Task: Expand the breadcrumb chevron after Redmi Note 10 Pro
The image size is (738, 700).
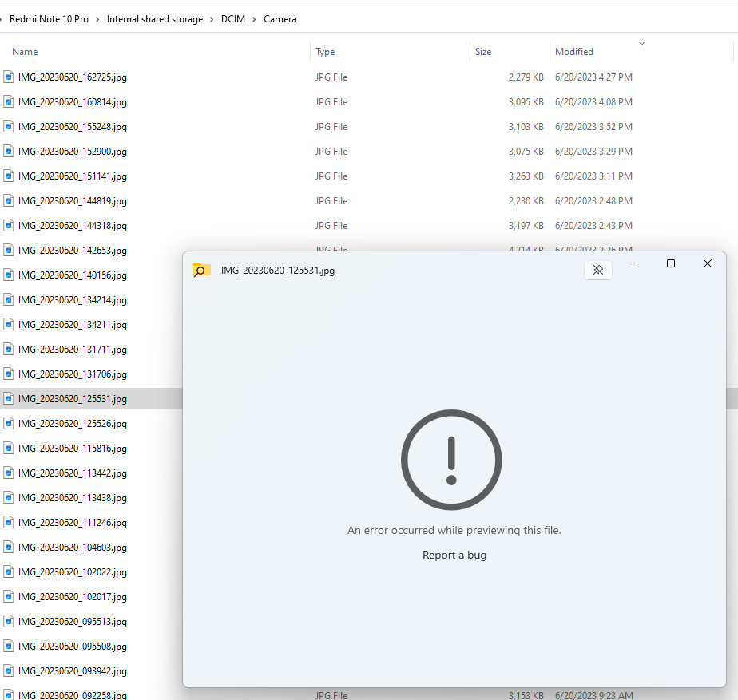Action: click(98, 18)
